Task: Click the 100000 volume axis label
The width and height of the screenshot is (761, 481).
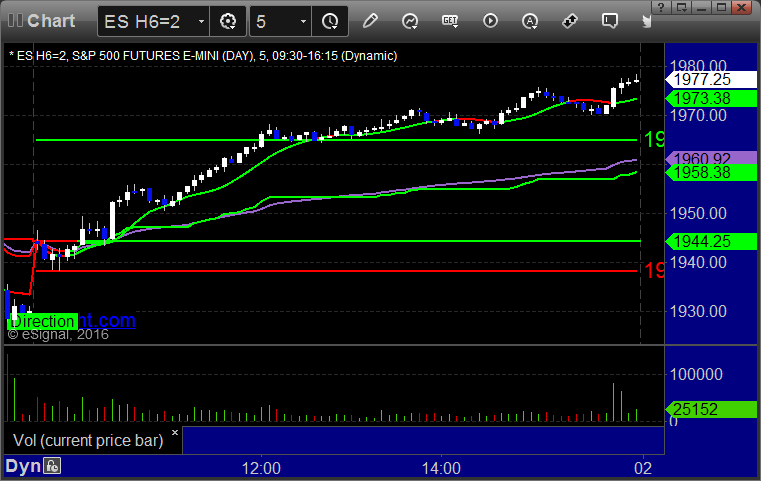Action: pos(696,374)
